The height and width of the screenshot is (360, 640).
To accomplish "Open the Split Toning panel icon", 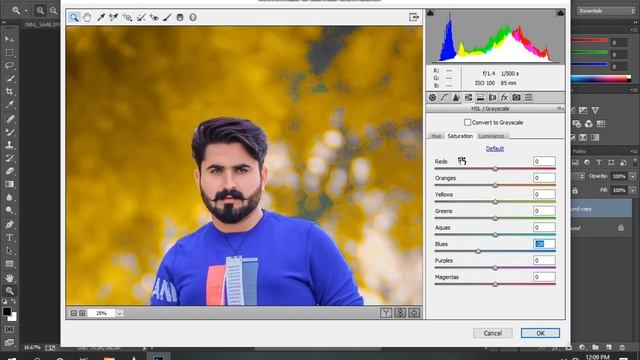I will [x=480, y=97].
